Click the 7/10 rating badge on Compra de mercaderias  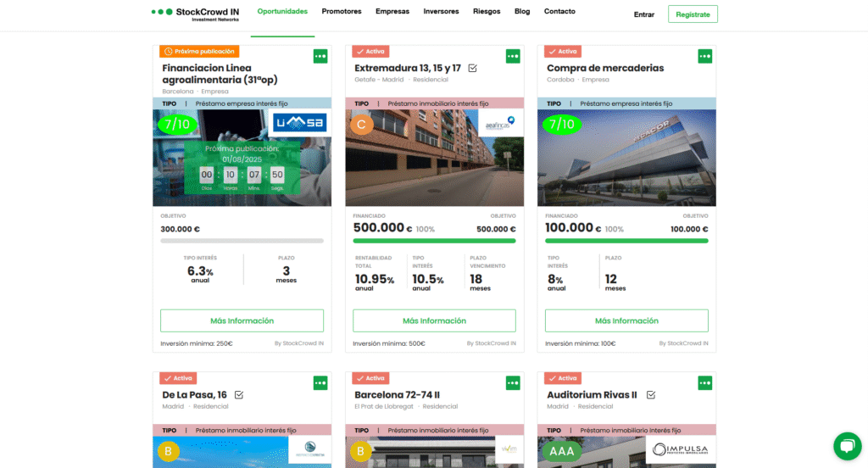pyautogui.click(x=561, y=125)
